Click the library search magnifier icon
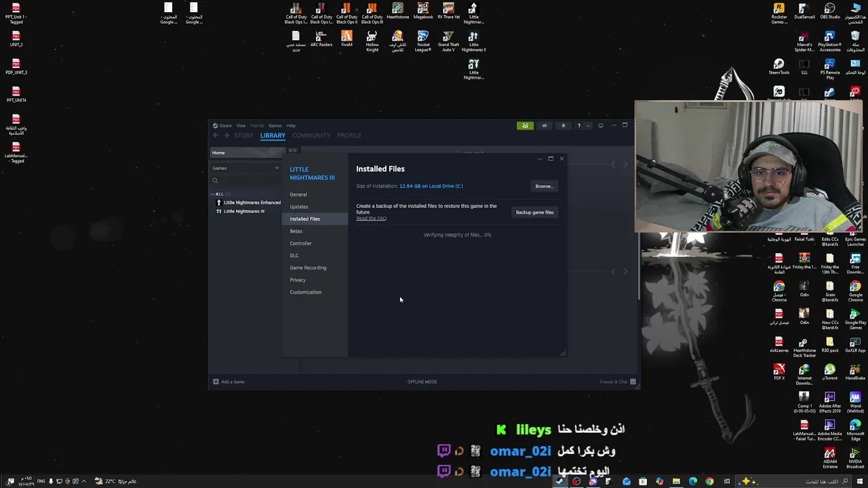 point(215,180)
